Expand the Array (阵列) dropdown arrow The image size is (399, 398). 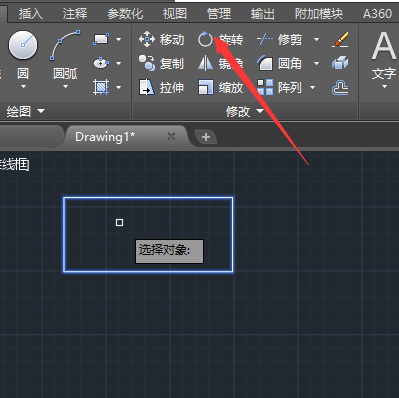tap(312, 87)
